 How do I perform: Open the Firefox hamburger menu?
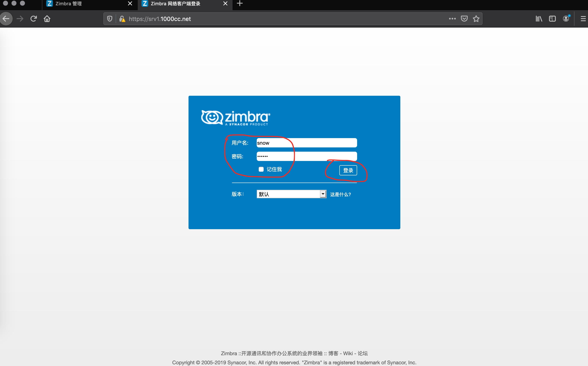(x=583, y=19)
